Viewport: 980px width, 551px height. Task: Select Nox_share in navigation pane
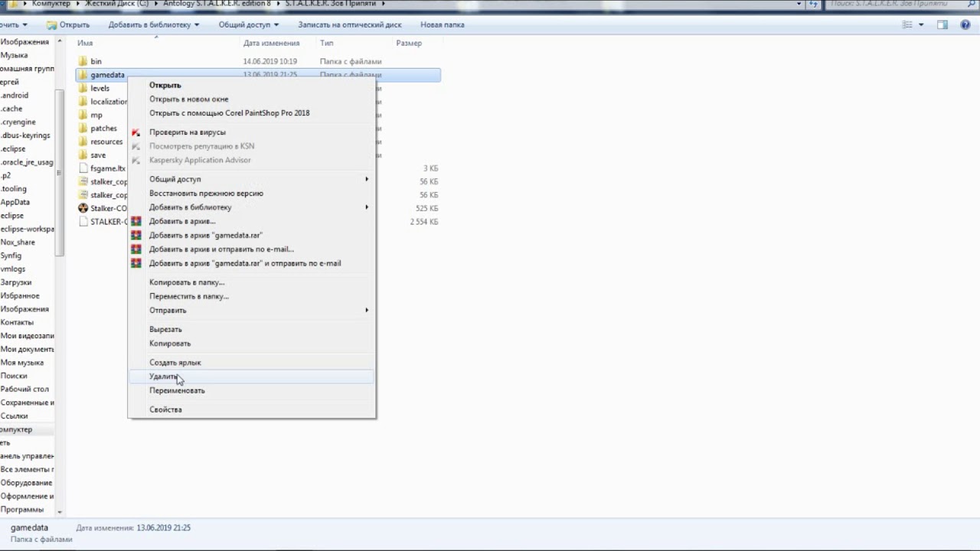click(18, 242)
